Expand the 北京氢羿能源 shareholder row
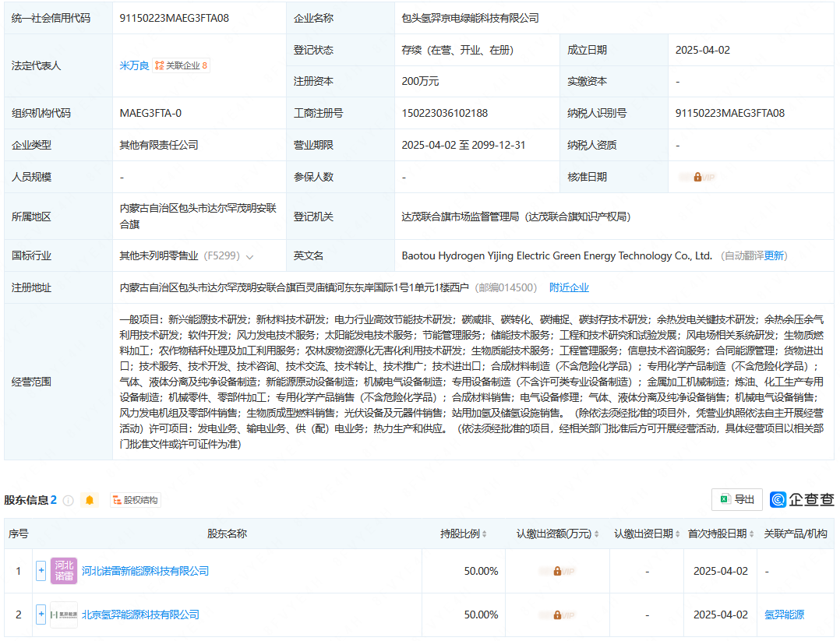Screen dimensions: 840x641 coord(41,615)
